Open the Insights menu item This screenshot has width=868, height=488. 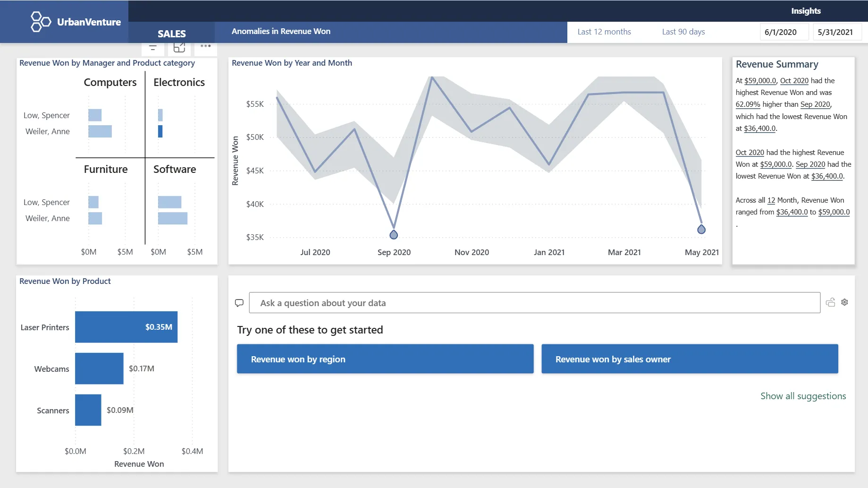pyautogui.click(x=806, y=11)
